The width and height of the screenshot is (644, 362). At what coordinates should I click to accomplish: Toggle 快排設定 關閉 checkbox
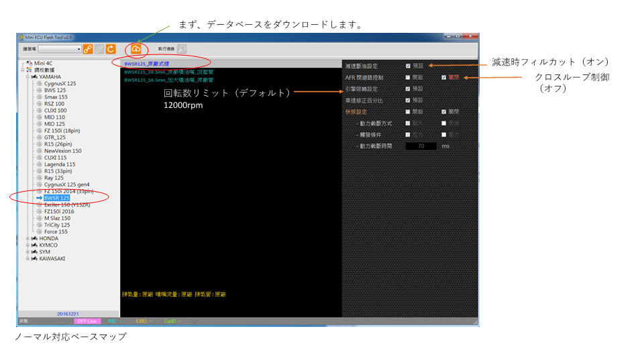(x=443, y=112)
